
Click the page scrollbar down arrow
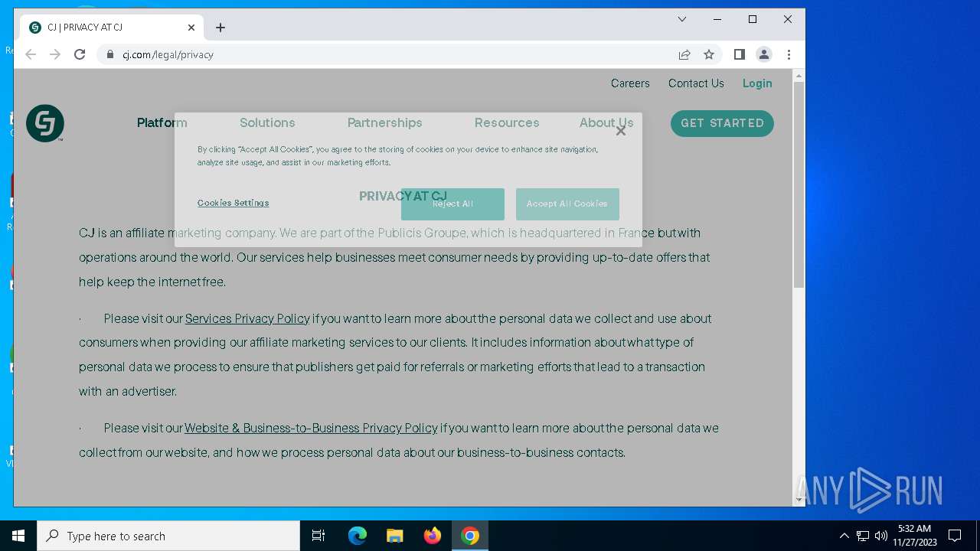tap(799, 500)
